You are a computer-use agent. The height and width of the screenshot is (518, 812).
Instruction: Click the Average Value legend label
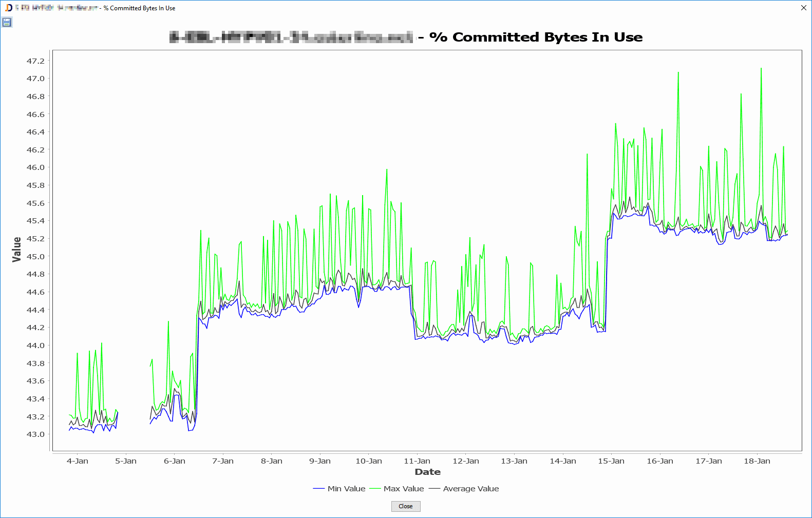[470, 489]
